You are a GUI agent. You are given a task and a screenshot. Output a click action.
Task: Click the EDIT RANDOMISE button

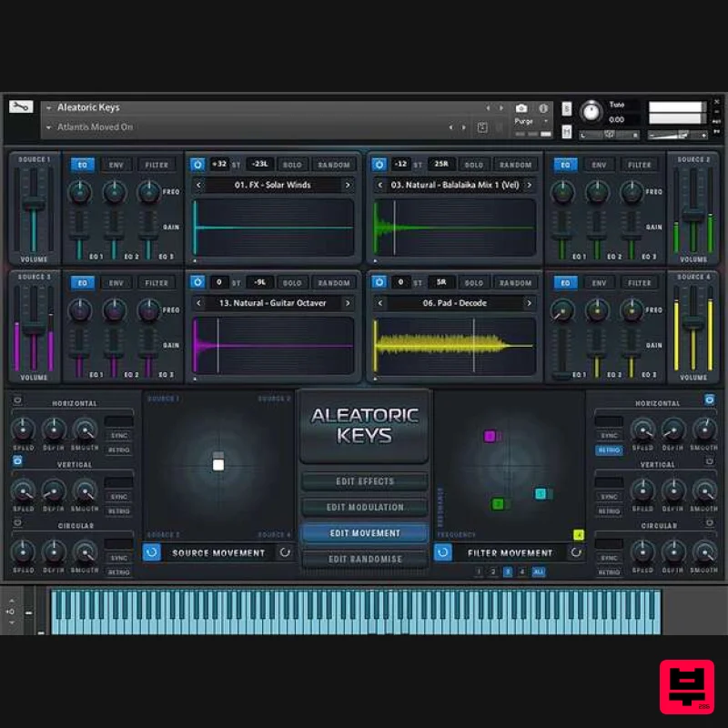click(x=364, y=558)
